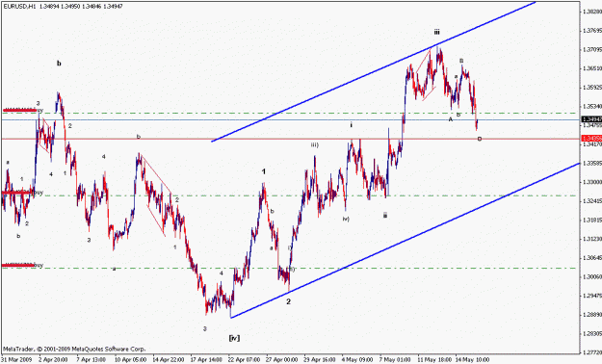Viewport: 602px width, 364px height.
Task: Click the time axis label "27 Apr 00:00"
Action: tap(282, 360)
